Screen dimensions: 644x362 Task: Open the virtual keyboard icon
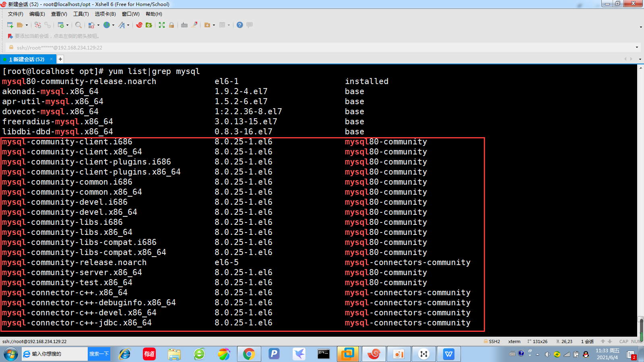[x=184, y=25]
